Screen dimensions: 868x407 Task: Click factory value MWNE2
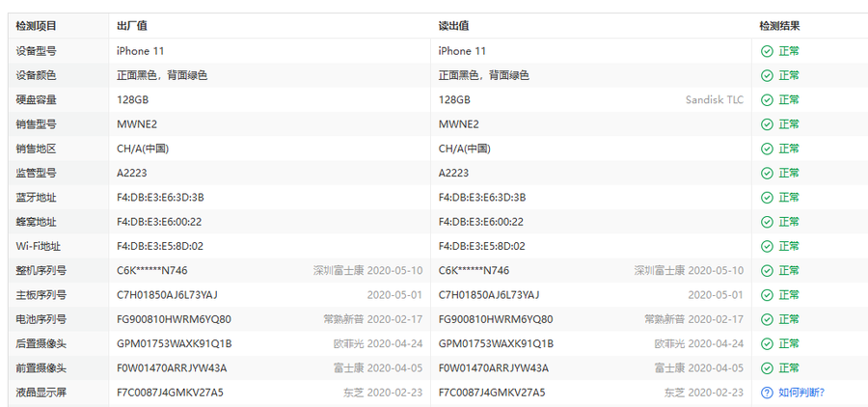pos(137,124)
